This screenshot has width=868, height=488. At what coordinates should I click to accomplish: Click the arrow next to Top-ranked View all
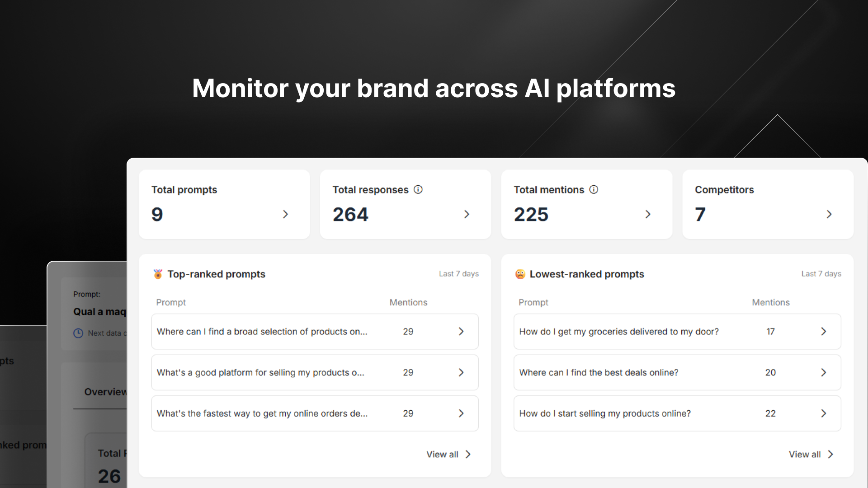(x=468, y=455)
